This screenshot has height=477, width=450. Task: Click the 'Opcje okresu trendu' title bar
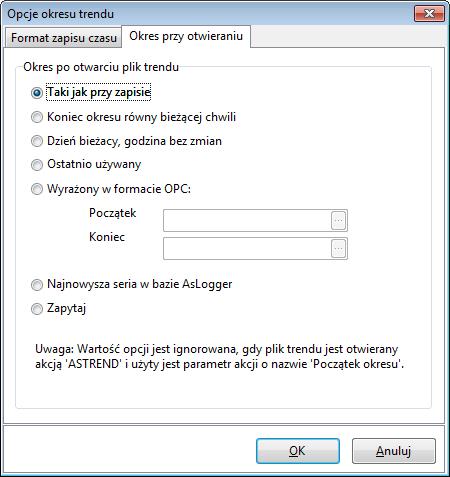pyautogui.click(x=208, y=14)
